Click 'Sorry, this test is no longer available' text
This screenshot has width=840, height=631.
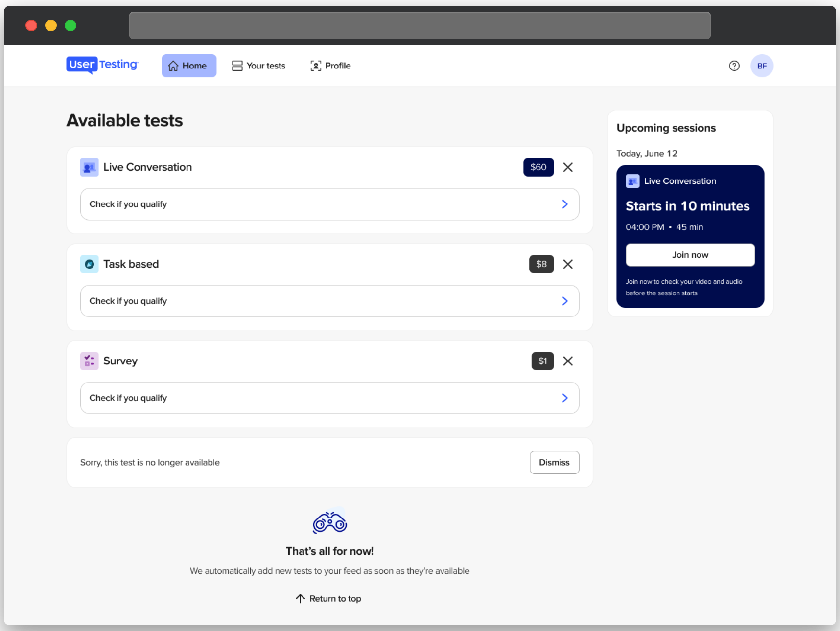tap(150, 462)
